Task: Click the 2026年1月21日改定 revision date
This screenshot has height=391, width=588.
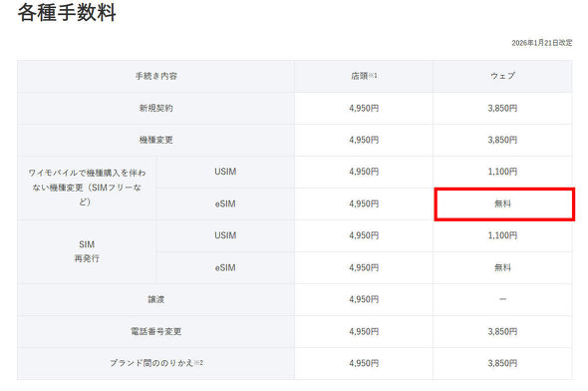Action: (x=542, y=43)
